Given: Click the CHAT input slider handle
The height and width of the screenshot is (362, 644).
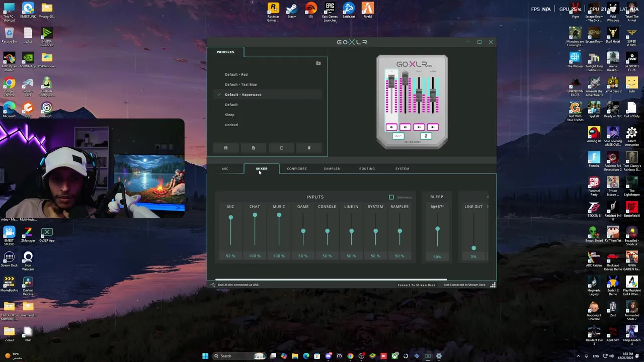Looking at the screenshot, I should point(255,215).
